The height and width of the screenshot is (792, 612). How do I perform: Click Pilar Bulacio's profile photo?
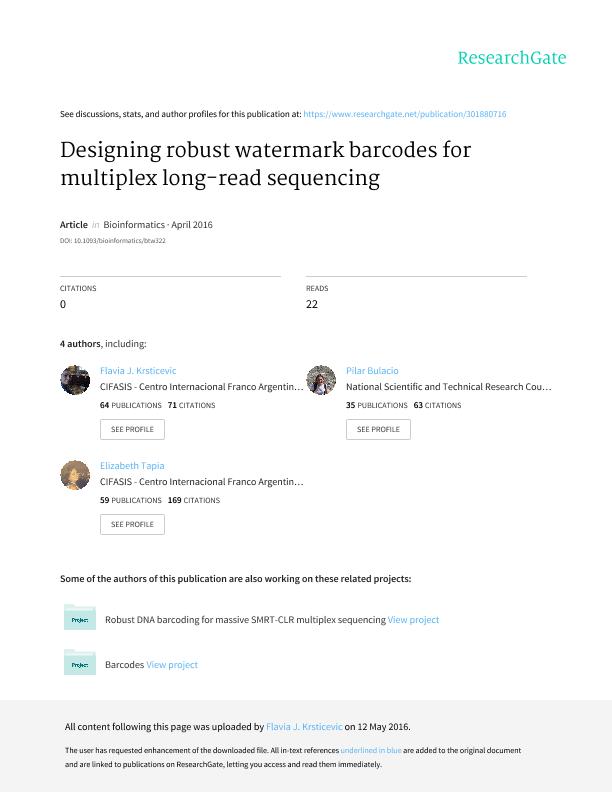(x=321, y=380)
